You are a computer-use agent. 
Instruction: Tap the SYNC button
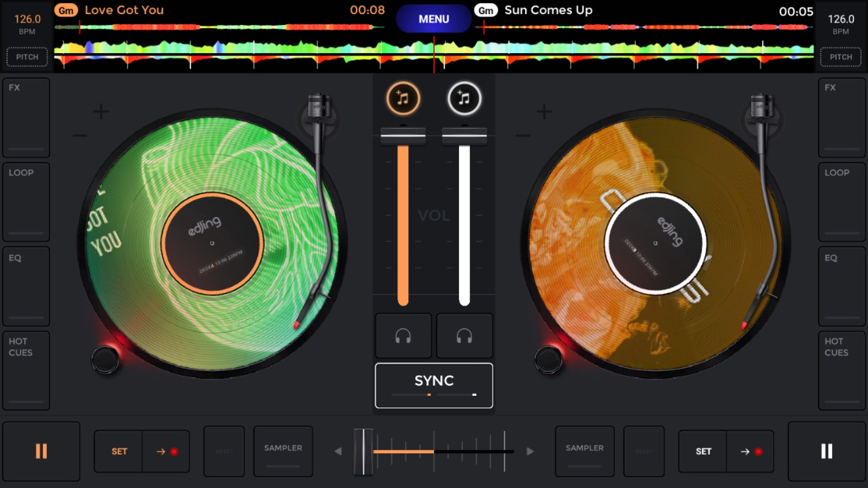pyautogui.click(x=434, y=386)
